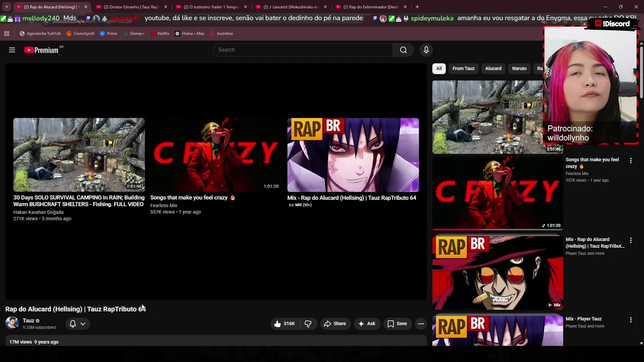Open 'Mix - Rap do Alucard (Hellsing)' end-screen title
This screenshot has width=644, height=362.
coord(352,198)
